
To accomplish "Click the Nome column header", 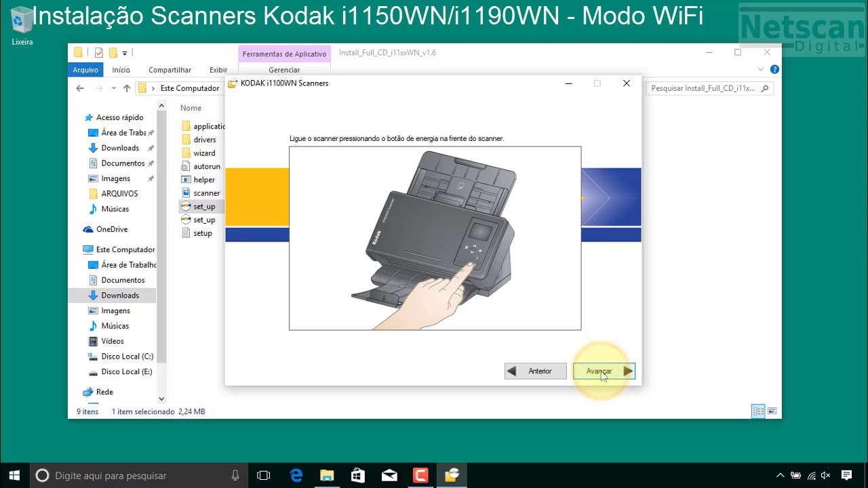I will click(191, 108).
